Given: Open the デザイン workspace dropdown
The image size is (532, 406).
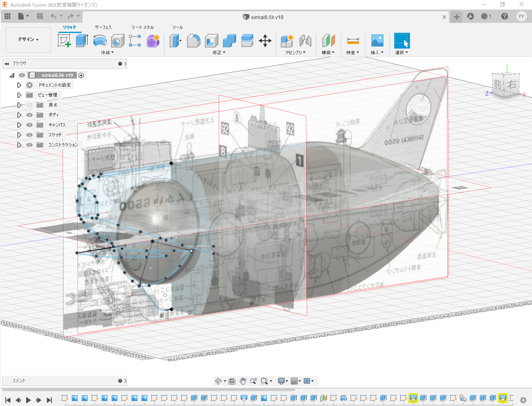Looking at the screenshot, I should coord(28,39).
